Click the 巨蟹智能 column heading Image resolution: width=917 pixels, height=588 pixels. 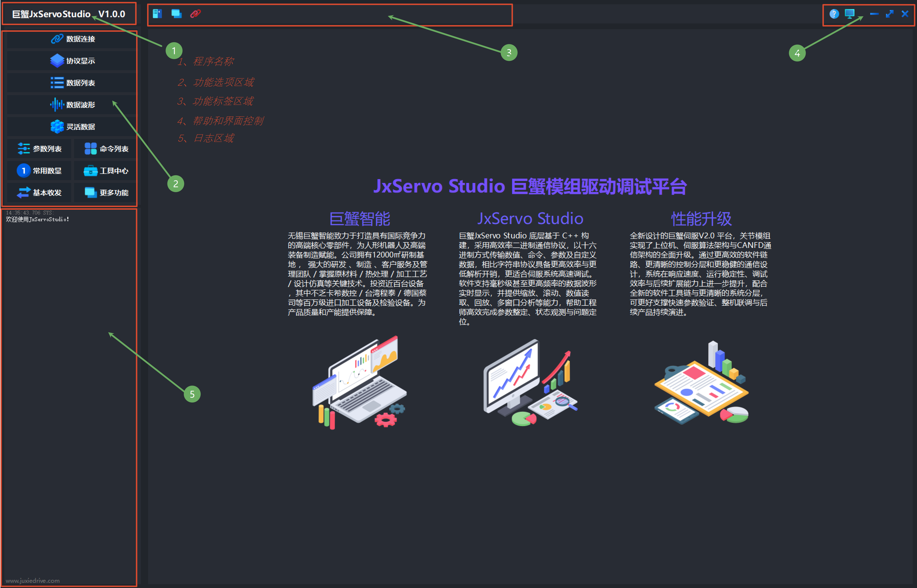pos(360,219)
